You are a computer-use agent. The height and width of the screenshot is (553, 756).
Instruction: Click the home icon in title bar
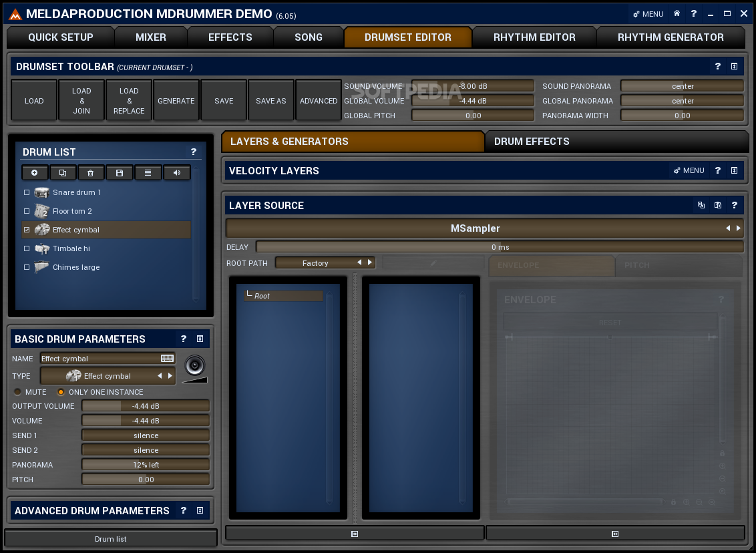677,13
